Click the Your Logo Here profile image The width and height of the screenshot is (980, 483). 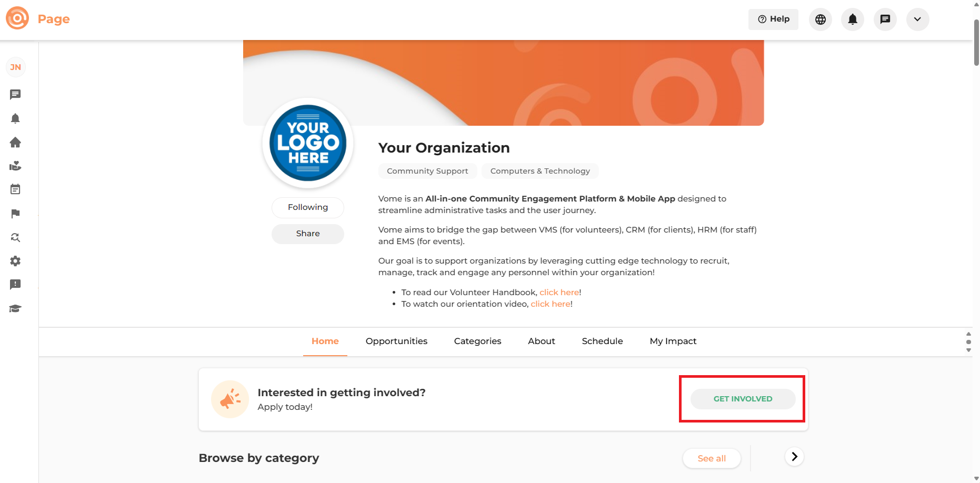click(x=308, y=143)
